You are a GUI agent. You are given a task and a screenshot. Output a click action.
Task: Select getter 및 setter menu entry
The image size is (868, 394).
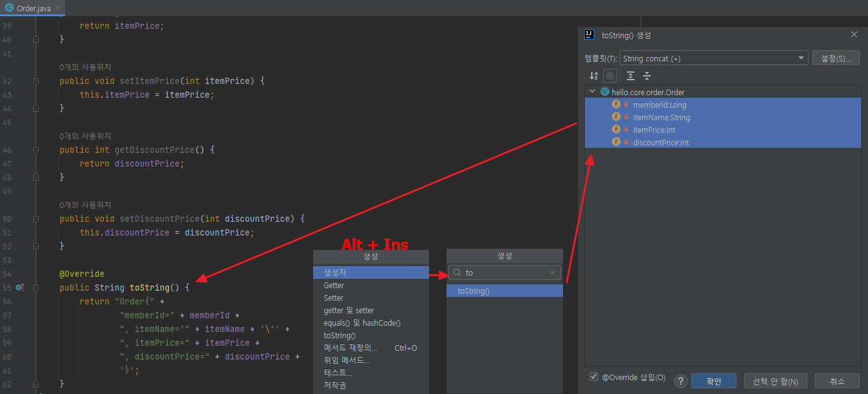coord(371,310)
